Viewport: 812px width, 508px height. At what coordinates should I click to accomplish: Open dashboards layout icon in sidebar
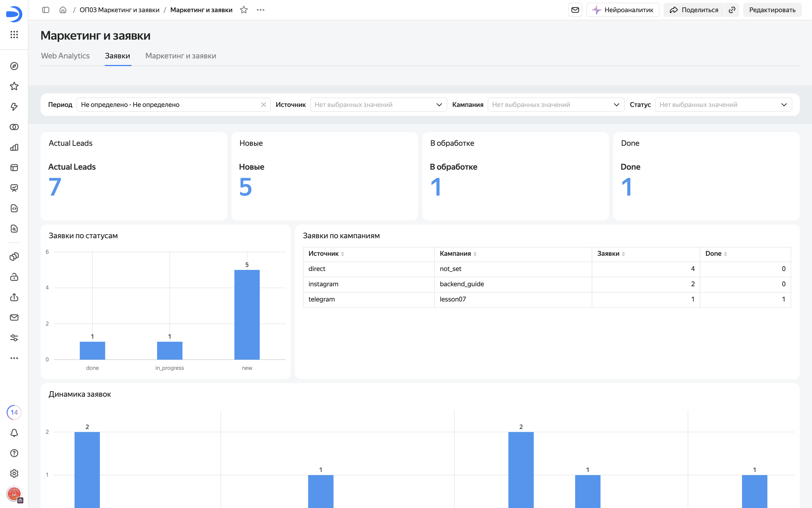[14, 168]
